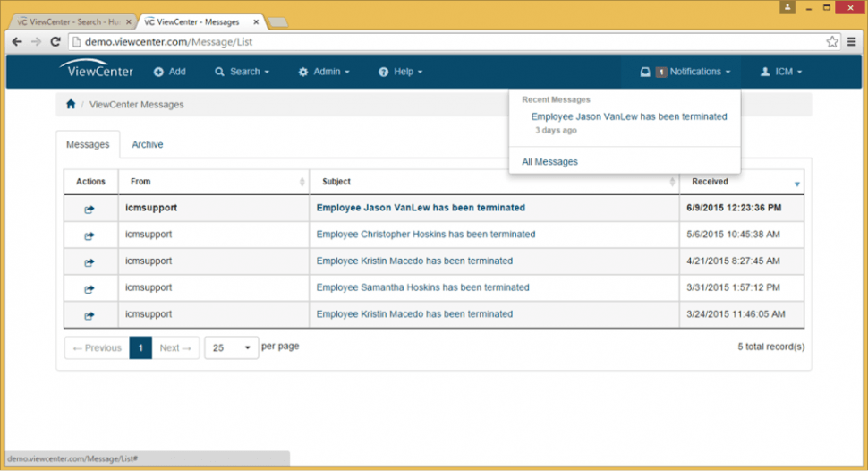Click action icon for 3/24/2015 message row
Viewport: 868px width, 471px height.
pyautogui.click(x=89, y=315)
